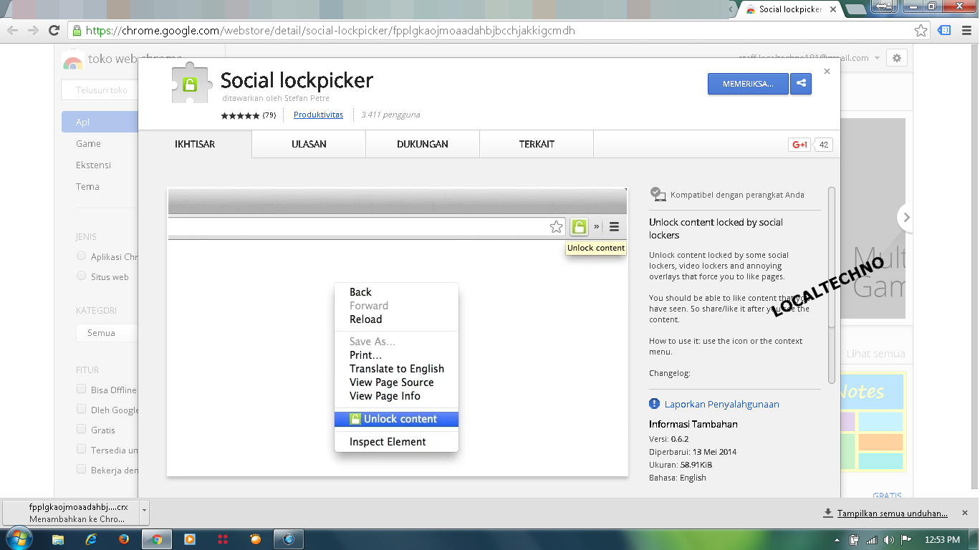
Task: Switch to the TERKAIT tab
Action: [537, 144]
